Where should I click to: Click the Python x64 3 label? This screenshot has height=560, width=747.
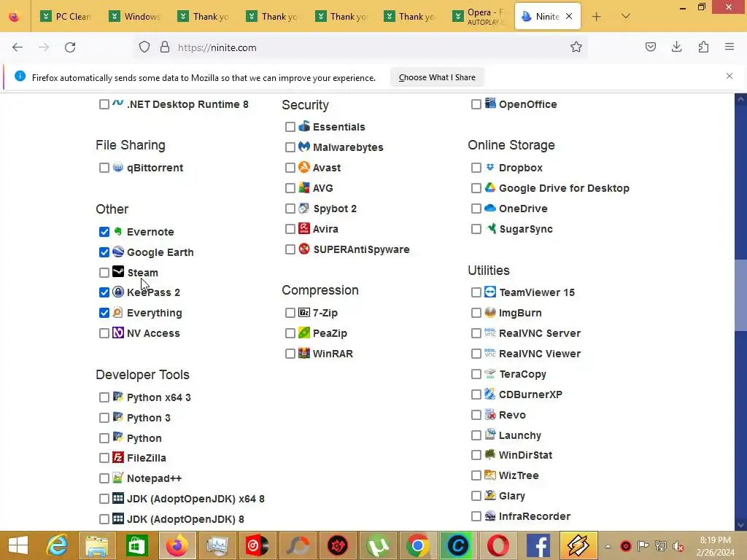(158, 397)
